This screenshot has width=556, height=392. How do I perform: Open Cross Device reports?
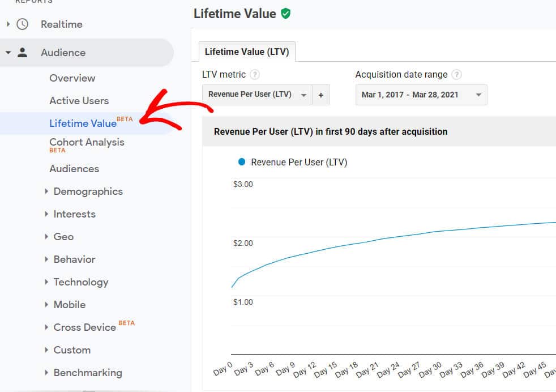click(x=85, y=327)
